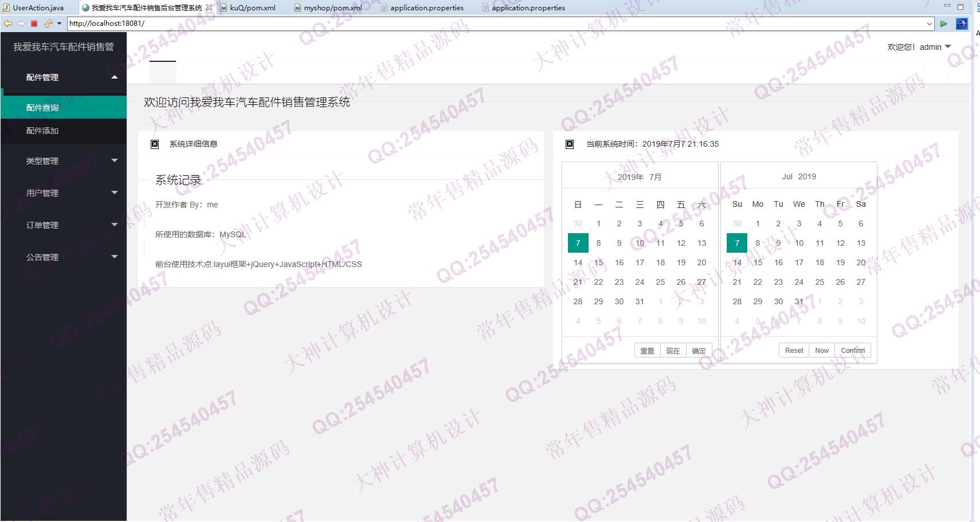The image size is (980, 522).
Task: Focus the http://localhost:18081/ address field
Action: [x=496, y=23]
